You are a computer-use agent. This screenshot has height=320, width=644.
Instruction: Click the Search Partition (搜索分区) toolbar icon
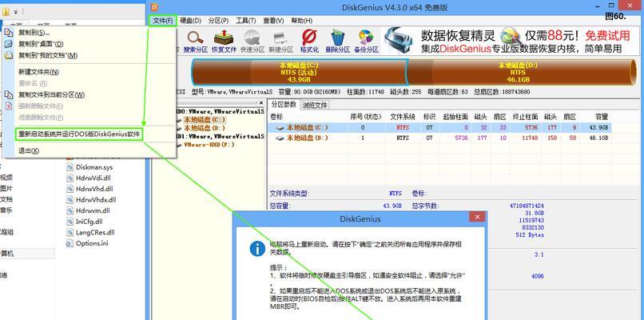[x=196, y=38]
